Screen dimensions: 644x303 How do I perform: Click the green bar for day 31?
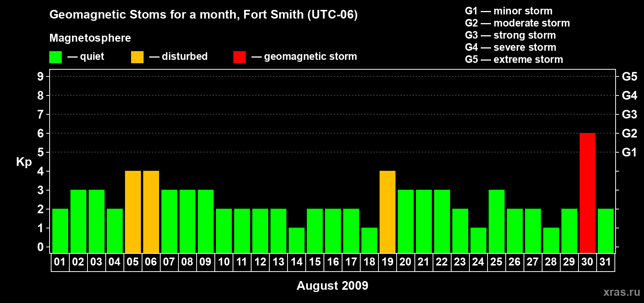(605, 231)
